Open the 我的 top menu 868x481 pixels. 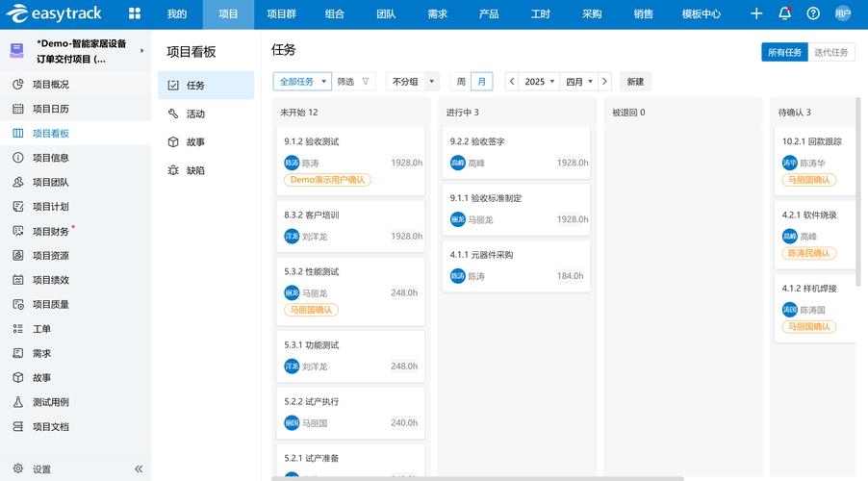point(177,13)
